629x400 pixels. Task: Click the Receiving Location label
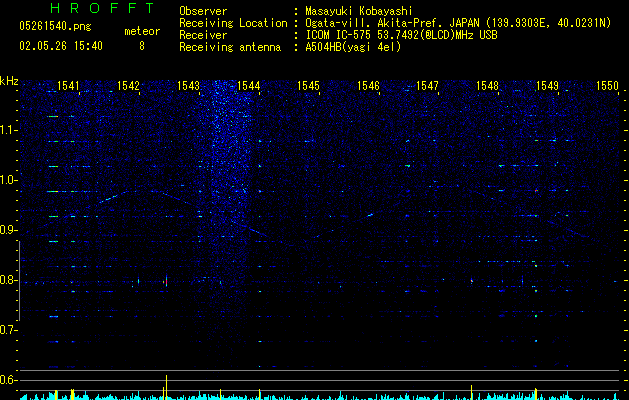(x=233, y=23)
